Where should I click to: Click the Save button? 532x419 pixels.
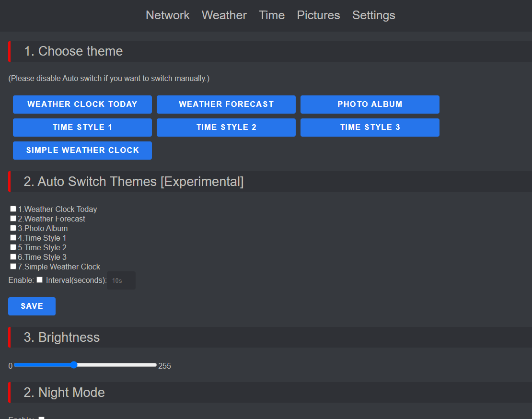tap(32, 306)
